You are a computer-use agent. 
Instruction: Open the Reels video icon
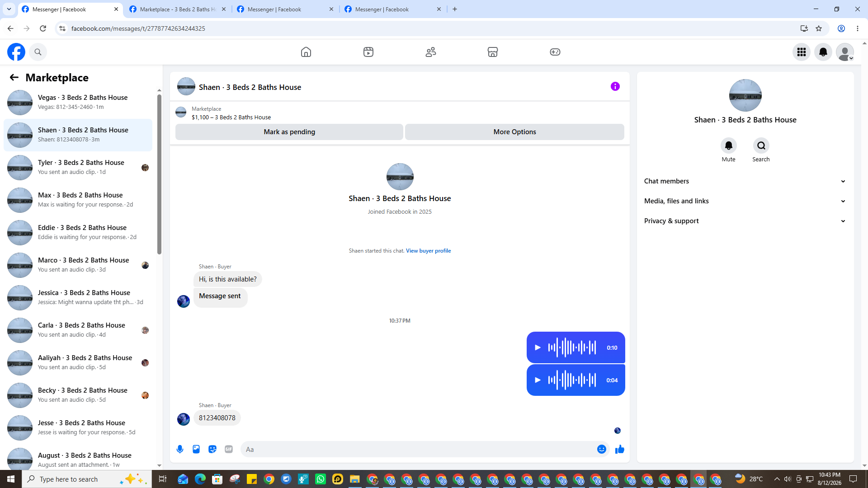[368, 52]
